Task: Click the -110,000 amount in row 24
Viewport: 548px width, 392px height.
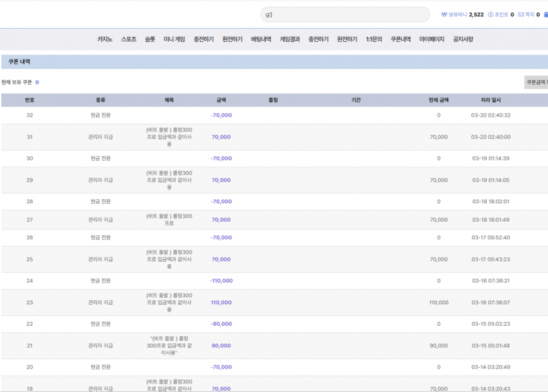Action: (221, 281)
